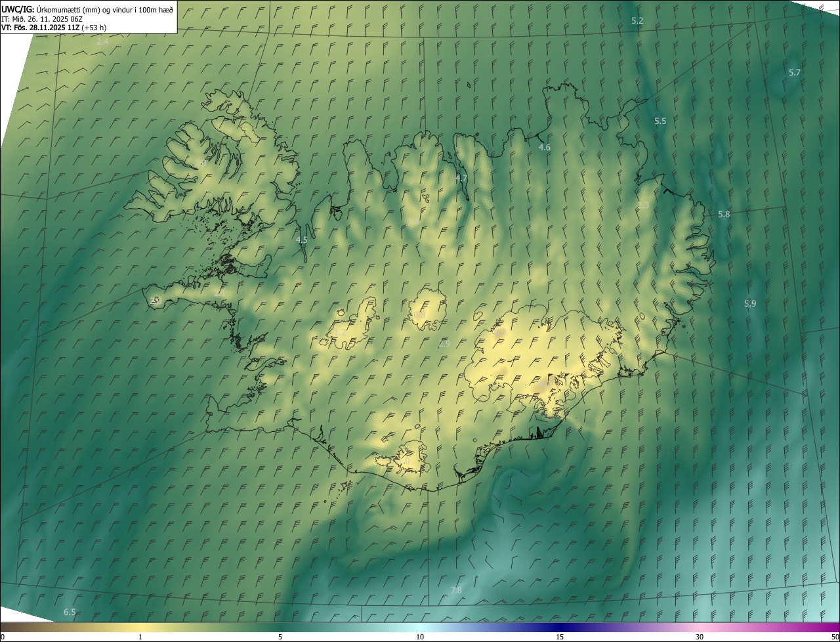
Task: Click the color scale tick label 10
Action: tap(420, 637)
